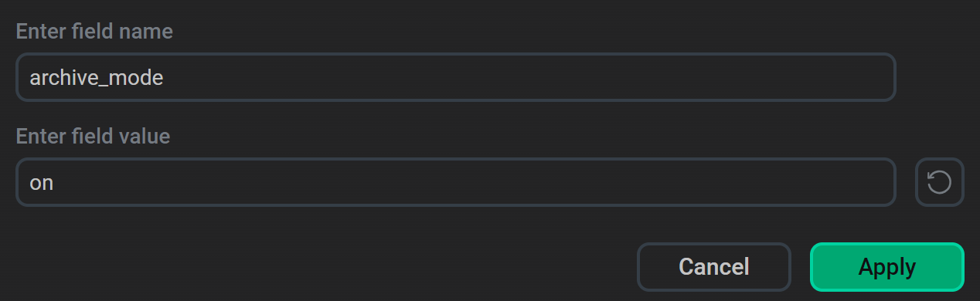The image size is (980, 301).
Task: Click the Apply button
Action: coord(887,267)
